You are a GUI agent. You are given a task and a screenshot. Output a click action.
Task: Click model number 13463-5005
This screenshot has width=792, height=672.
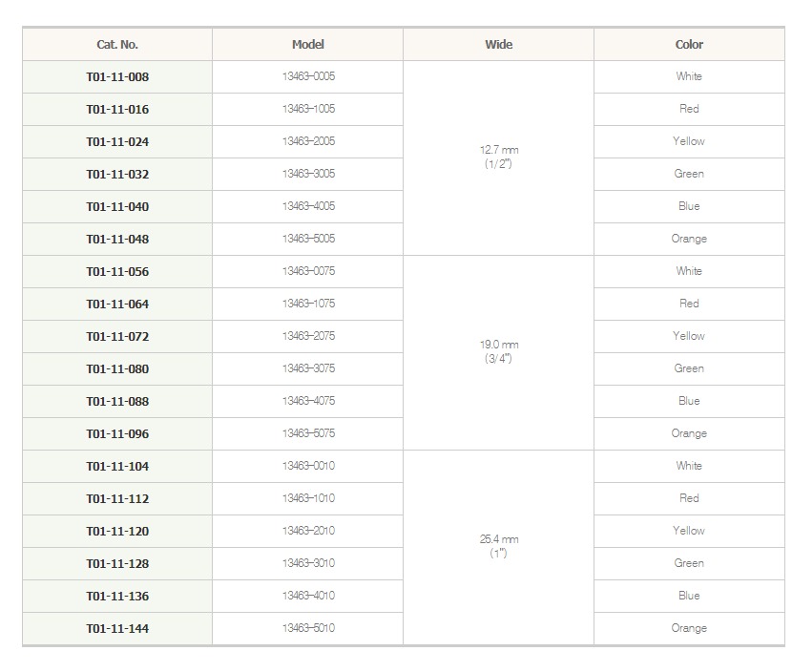coord(308,239)
